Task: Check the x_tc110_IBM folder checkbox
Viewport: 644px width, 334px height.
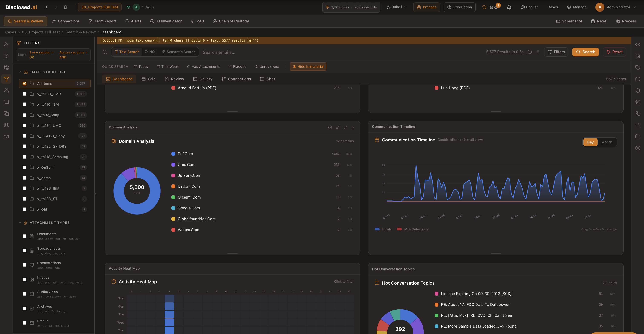Action: [x=24, y=105]
